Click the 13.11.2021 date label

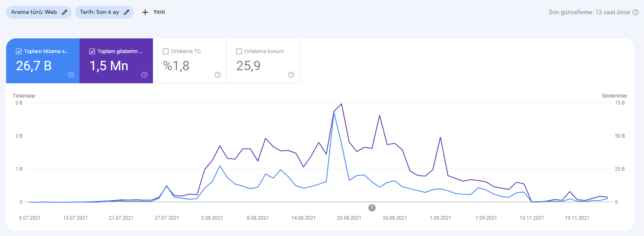coord(532,218)
